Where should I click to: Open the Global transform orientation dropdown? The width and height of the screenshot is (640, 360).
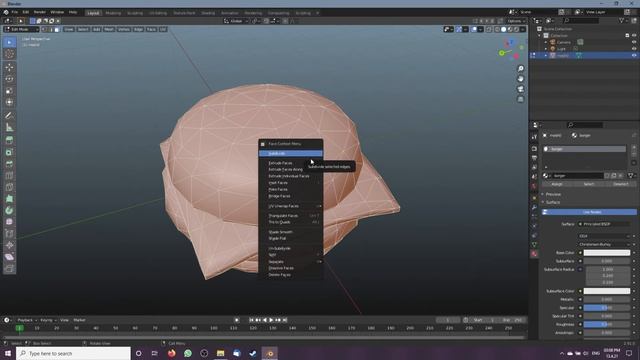[236, 21]
